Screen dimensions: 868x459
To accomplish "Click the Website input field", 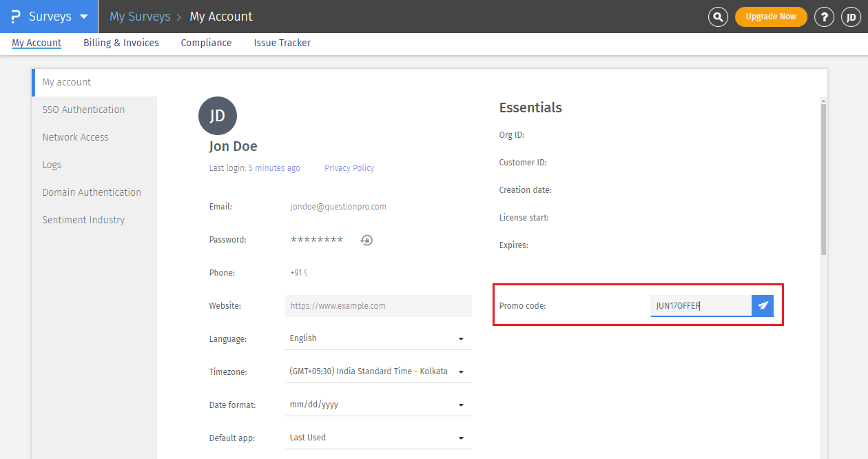I will pyautogui.click(x=378, y=306).
